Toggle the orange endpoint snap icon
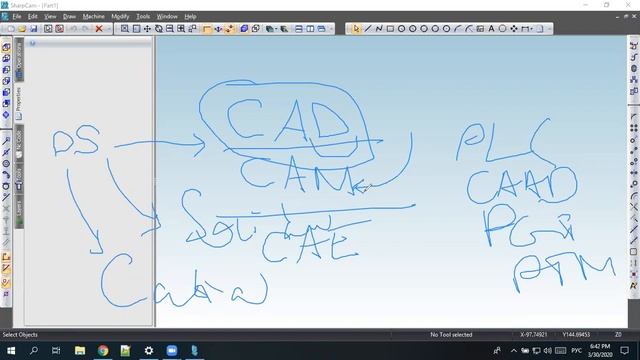 tap(6, 257)
